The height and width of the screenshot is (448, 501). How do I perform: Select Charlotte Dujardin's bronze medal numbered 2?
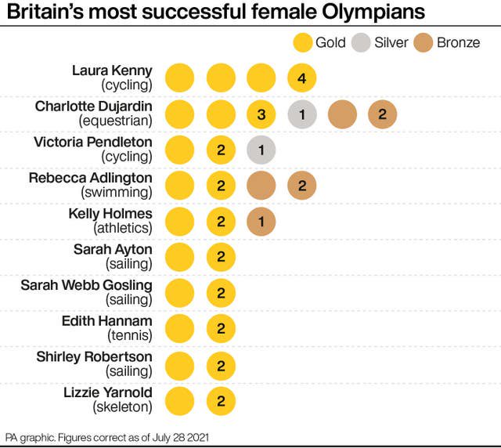coord(382,114)
